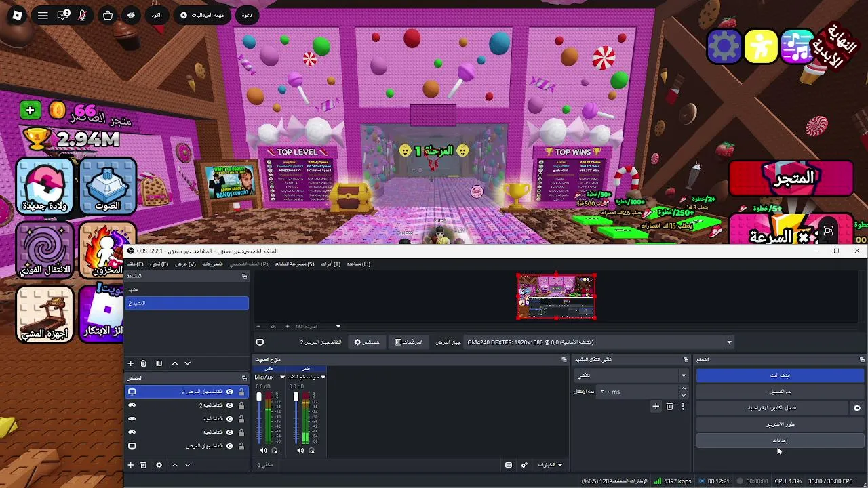Float the Controls dock panel

pyautogui.click(x=862, y=359)
